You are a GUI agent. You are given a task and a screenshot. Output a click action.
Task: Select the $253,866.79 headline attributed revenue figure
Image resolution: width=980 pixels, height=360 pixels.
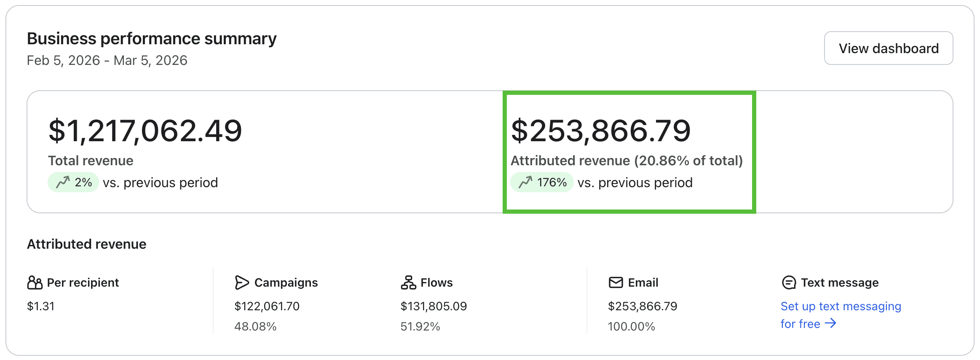(600, 131)
